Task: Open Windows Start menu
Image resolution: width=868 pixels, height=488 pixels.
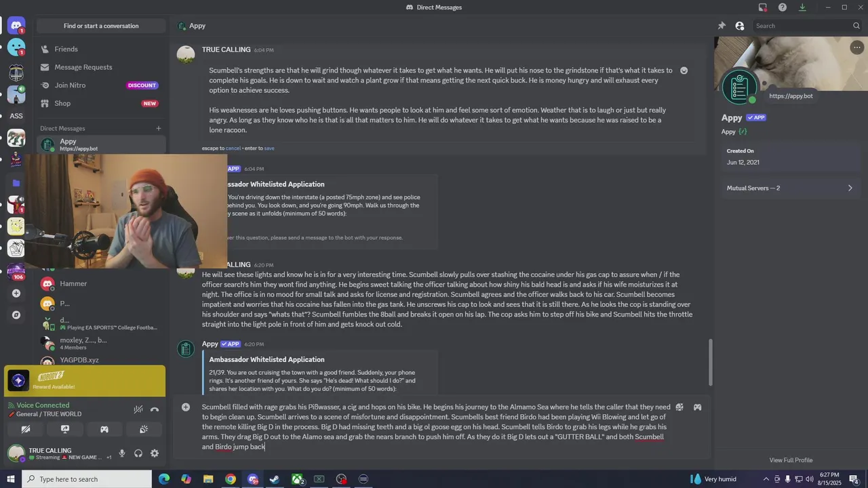Action: point(11,479)
